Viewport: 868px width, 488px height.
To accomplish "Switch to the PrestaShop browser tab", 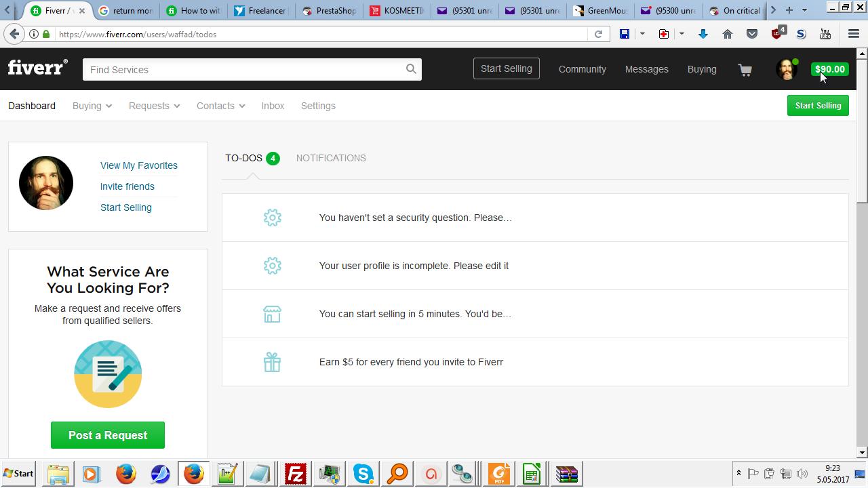I will pos(329,11).
